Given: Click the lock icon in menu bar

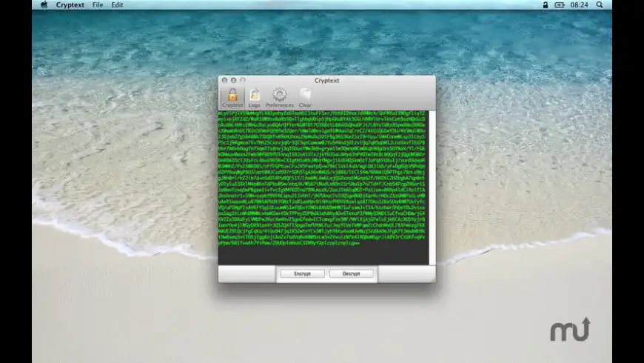Looking at the screenshot, I should click(546, 5).
